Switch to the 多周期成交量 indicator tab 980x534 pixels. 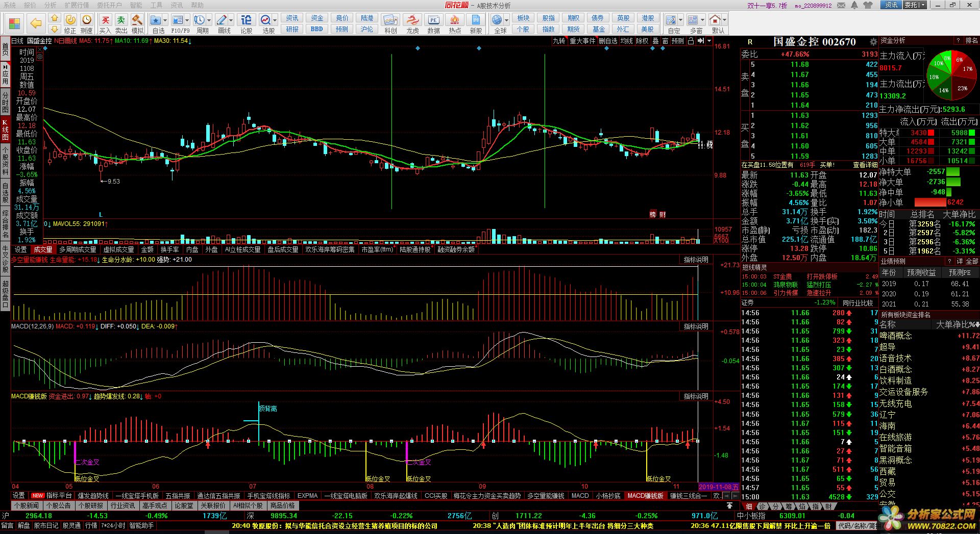click(78, 249)
